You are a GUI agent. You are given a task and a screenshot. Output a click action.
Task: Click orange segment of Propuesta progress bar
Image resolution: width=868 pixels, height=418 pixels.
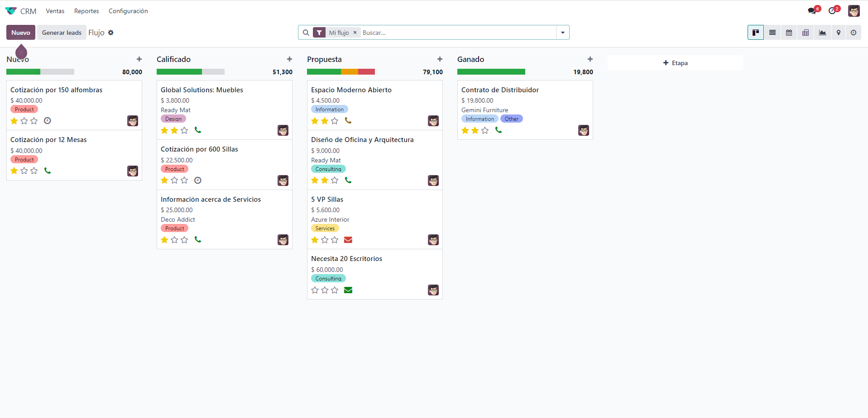click(349, 71)
